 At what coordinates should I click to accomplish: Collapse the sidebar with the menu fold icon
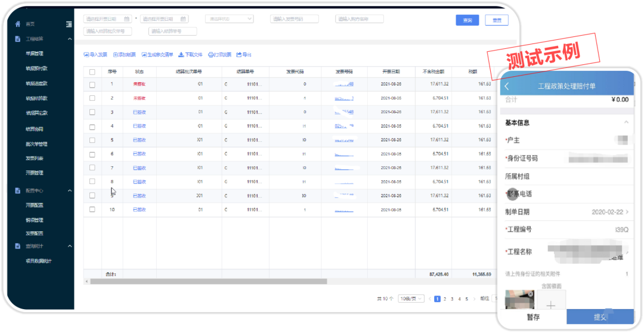69,24
